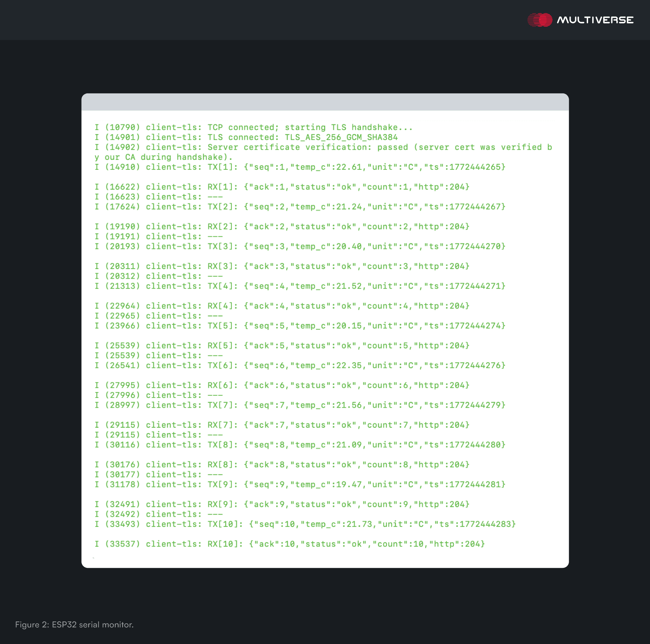Viewport: 650px width, 644px height.
Task: Click the red Multiverse logo icon
Action: pyautogui.click(x=540, y=20)
